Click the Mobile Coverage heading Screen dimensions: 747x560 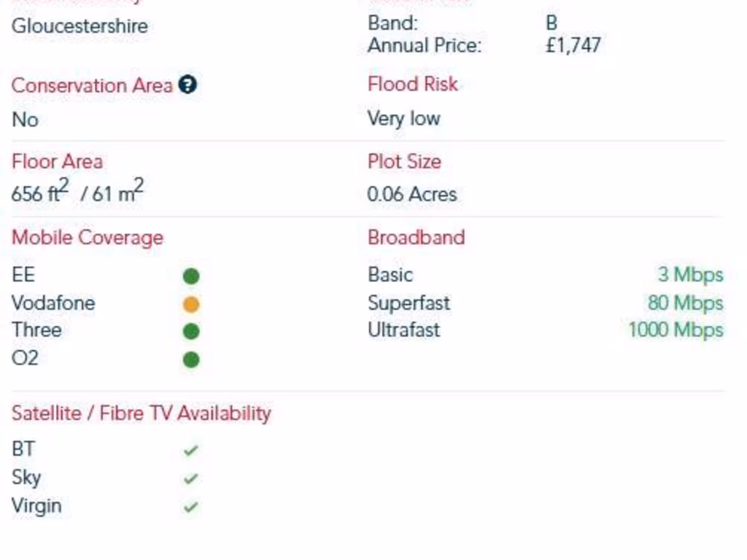(x=88, y=238)
